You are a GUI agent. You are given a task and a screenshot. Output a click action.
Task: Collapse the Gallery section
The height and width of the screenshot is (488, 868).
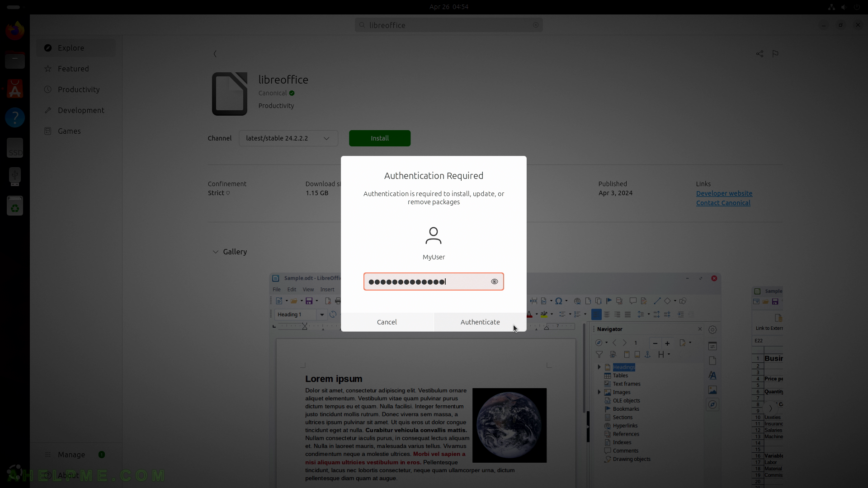tap(216, 252)
